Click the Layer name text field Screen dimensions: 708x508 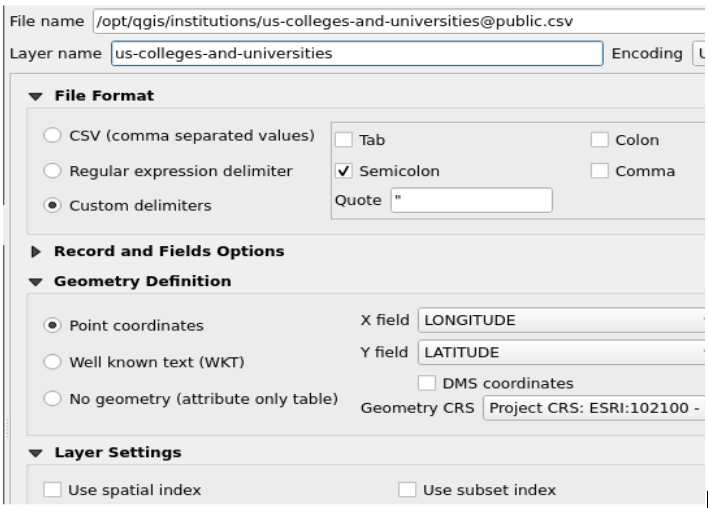pos(357,52)
